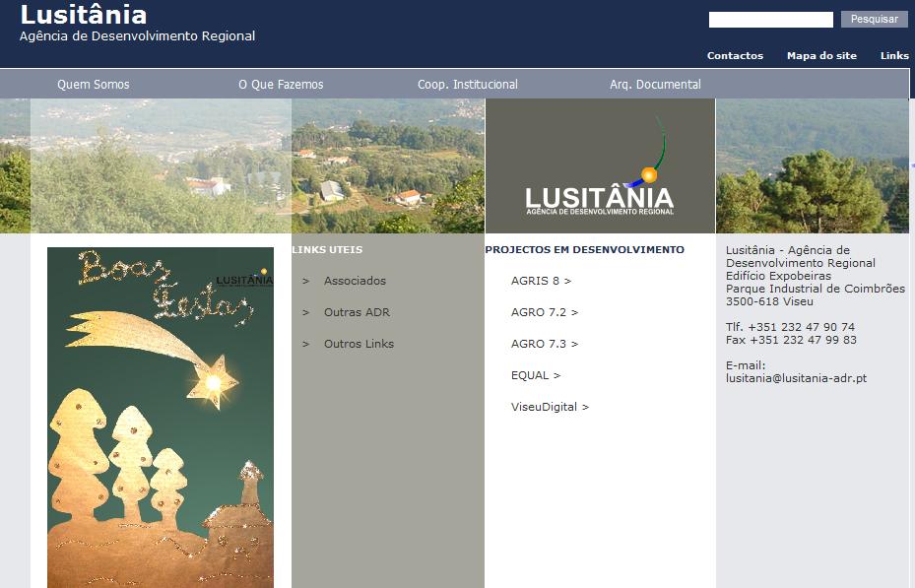Image resolution: width=915 pixels, height=588 pixels.
Task: Click the Edifício Expobeiras text
Action: coord(778,276)
